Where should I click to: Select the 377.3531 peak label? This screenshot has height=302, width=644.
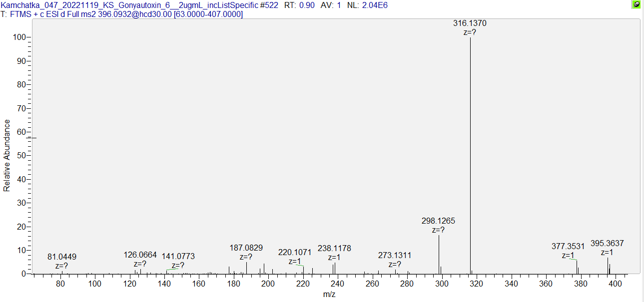pos(568,246)
